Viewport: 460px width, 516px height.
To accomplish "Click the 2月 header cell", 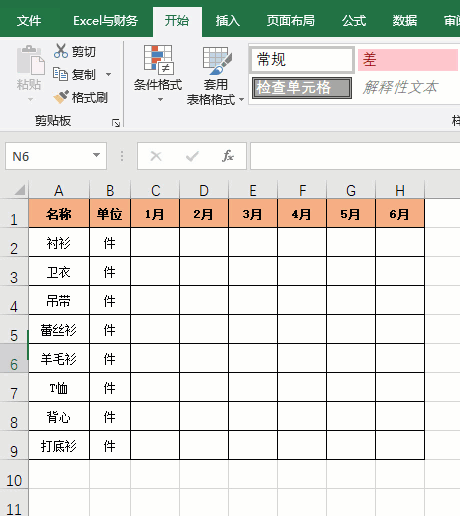I will tap(204, 213).
